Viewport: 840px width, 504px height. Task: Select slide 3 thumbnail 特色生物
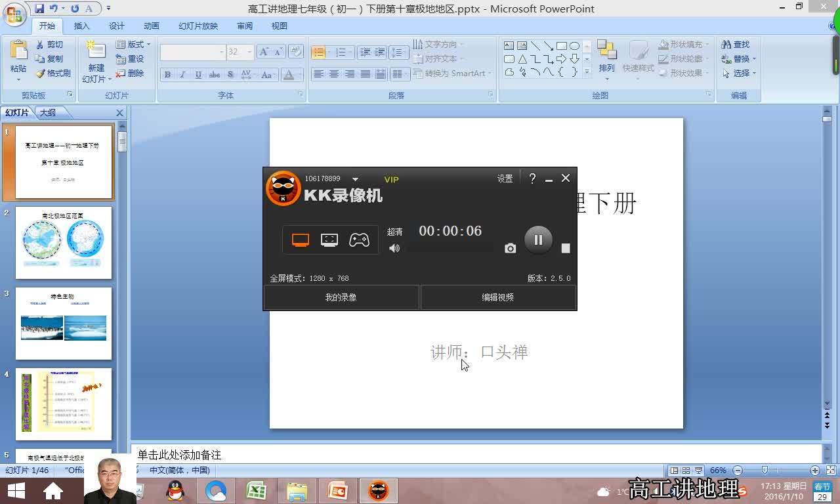(x=64, y=324)
